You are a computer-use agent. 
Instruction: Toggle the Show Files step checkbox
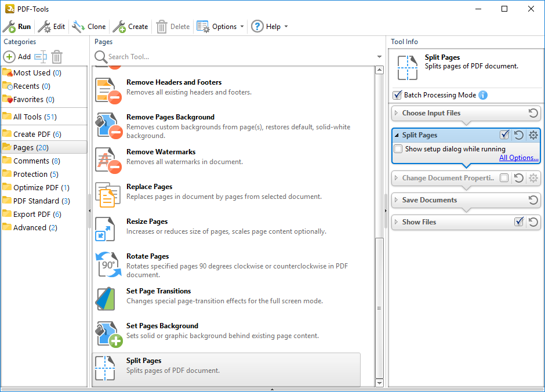519,222
